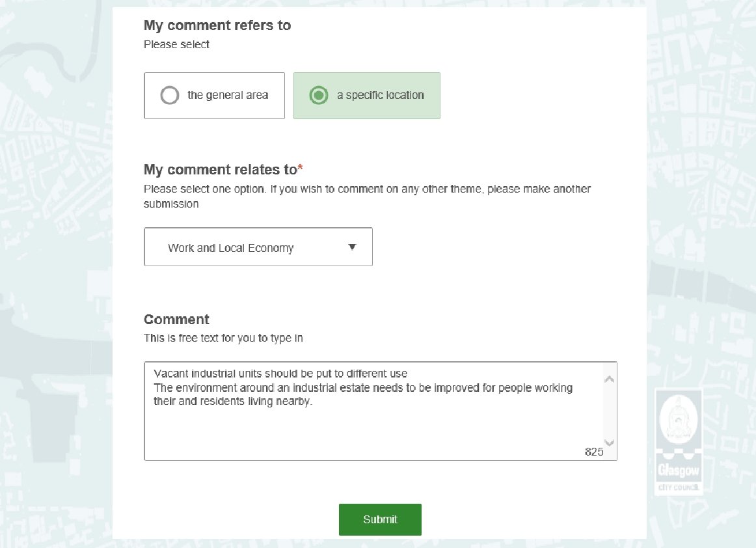Click the dropdown's black arrow triangle
The height and width of the screenshot is (548, 756).
pyautogui.click(x=352, y=247)
